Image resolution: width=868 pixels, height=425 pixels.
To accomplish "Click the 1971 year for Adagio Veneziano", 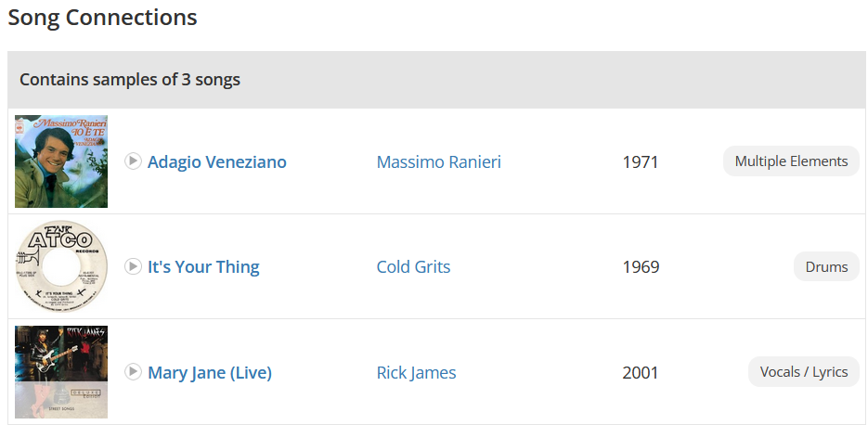I will tap(640, 162).
